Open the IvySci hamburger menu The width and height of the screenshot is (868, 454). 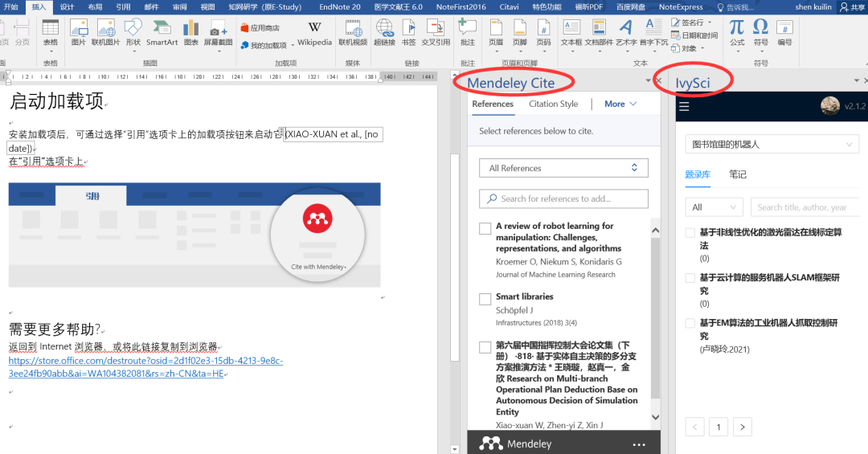684,106
